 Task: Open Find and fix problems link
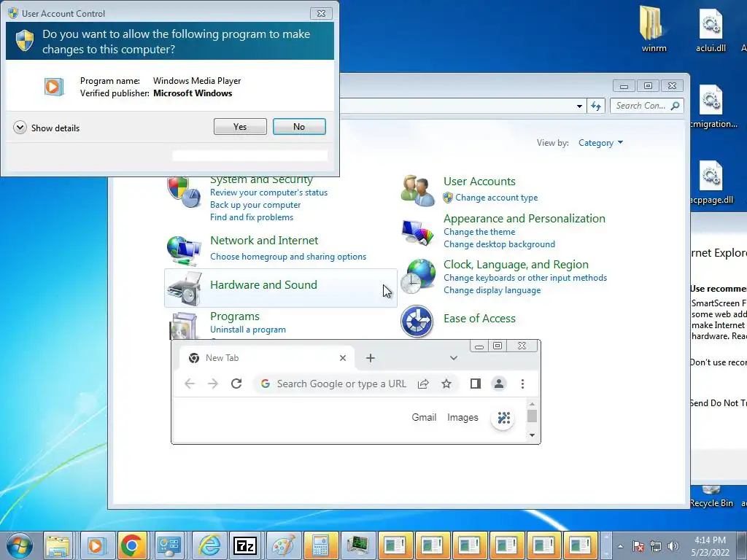point(252,217)
